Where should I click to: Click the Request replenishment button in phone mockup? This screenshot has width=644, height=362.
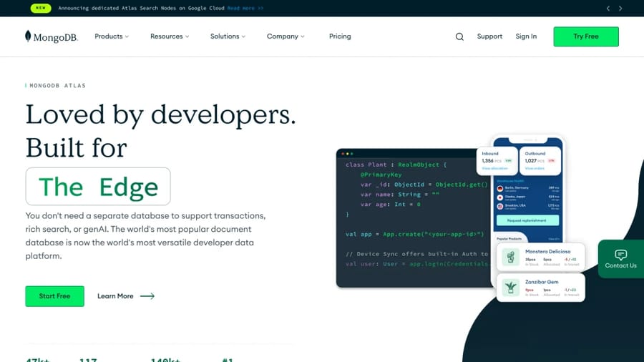click(x=527, y=220)
